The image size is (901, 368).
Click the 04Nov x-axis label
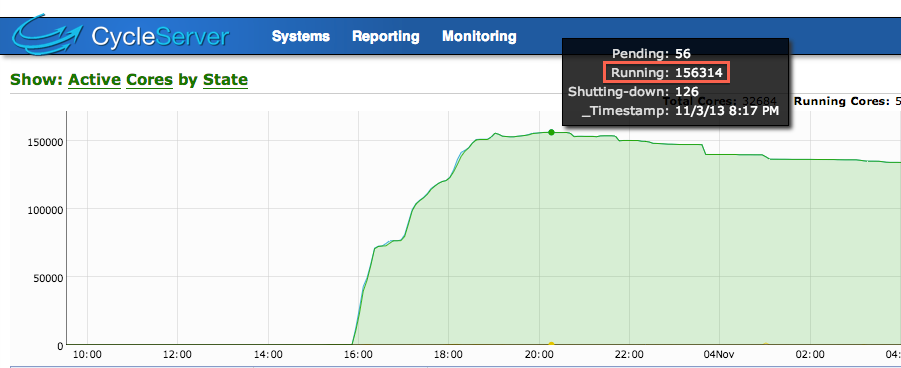tap(719, 354)
